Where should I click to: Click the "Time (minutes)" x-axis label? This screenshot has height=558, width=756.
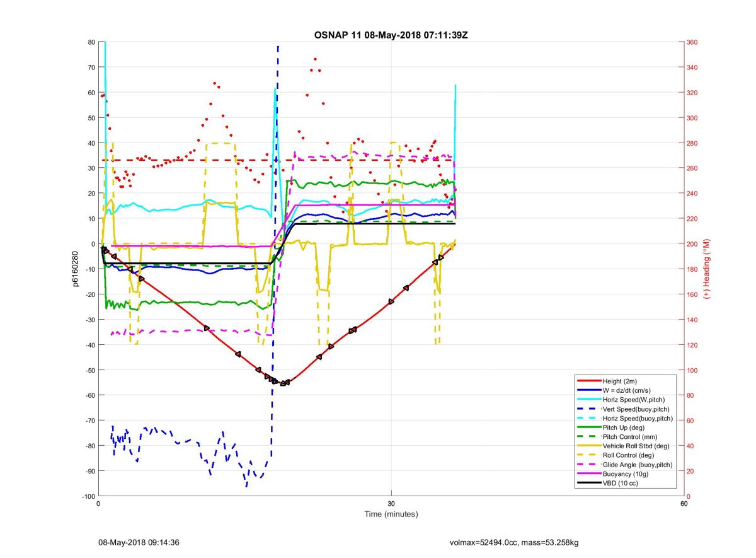[391, 514]
